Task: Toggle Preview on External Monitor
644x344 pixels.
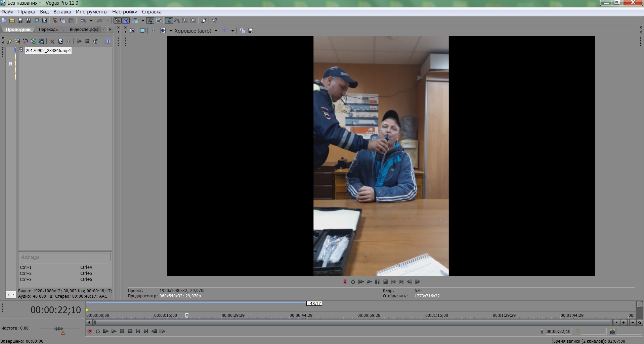Action: point(143,31)
